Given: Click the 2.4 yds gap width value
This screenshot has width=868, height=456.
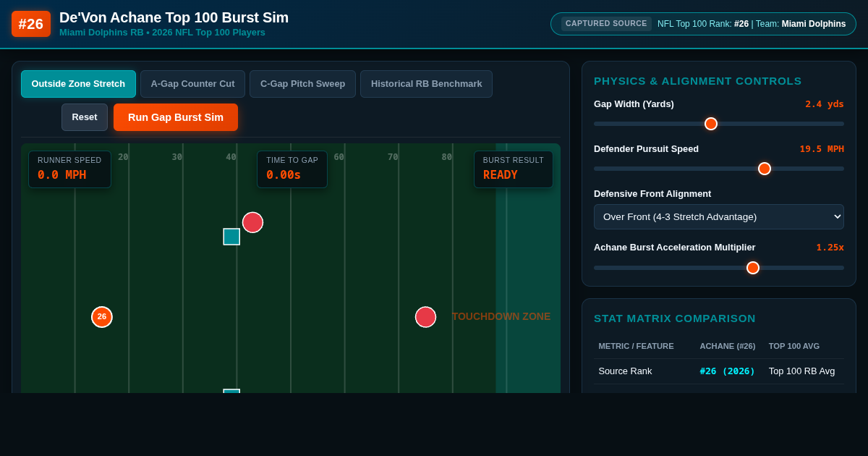Looking at the screenshot, I should (825, 104).
